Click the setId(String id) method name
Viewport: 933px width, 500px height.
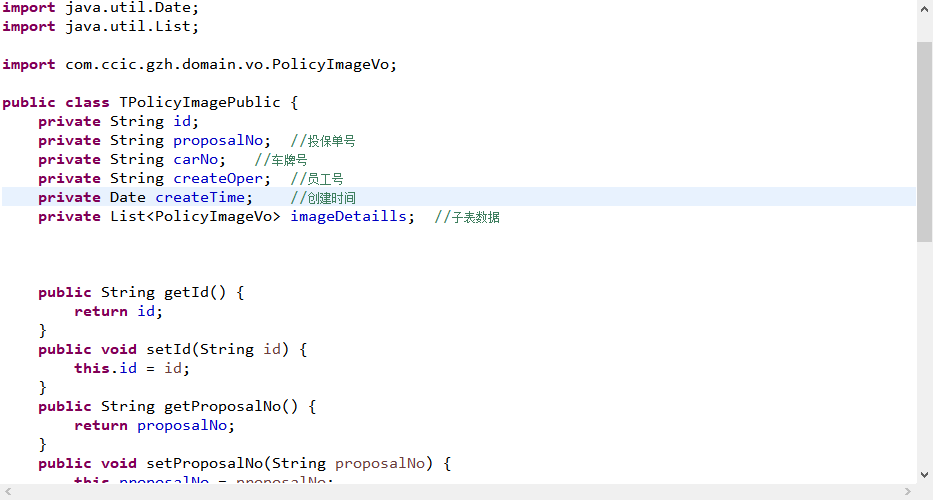pyautogui.click(x=218, y=349)
